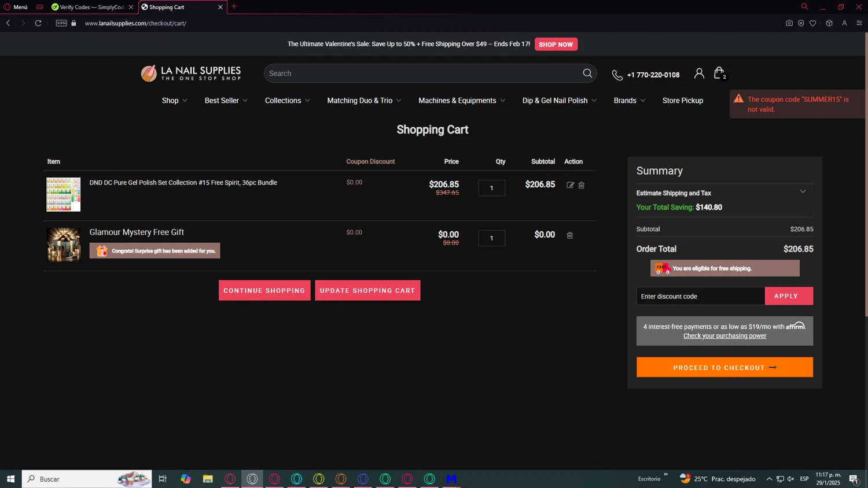868x488 pixels.
Task: Expand the Brands dropdown
Action: click(x=630, y=101)
